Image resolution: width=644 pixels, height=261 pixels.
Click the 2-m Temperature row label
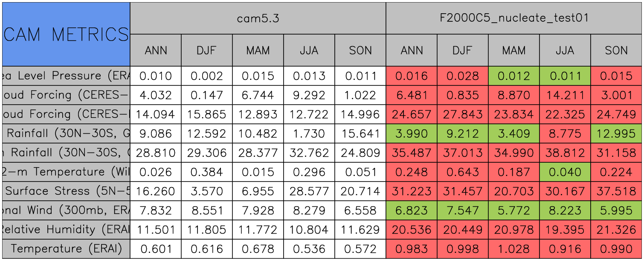66,172
